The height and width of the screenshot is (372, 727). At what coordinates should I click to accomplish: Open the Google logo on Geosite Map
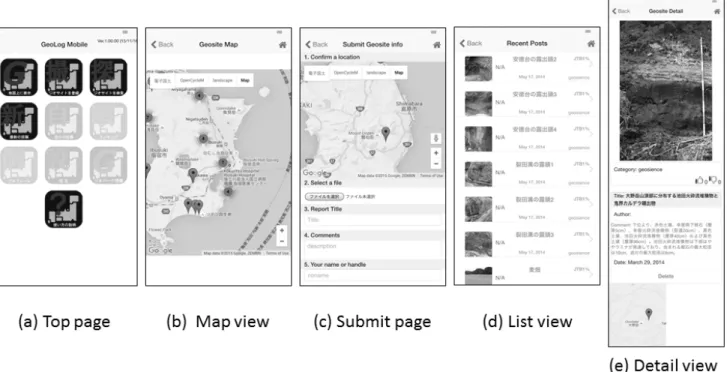tap(160, 250)
